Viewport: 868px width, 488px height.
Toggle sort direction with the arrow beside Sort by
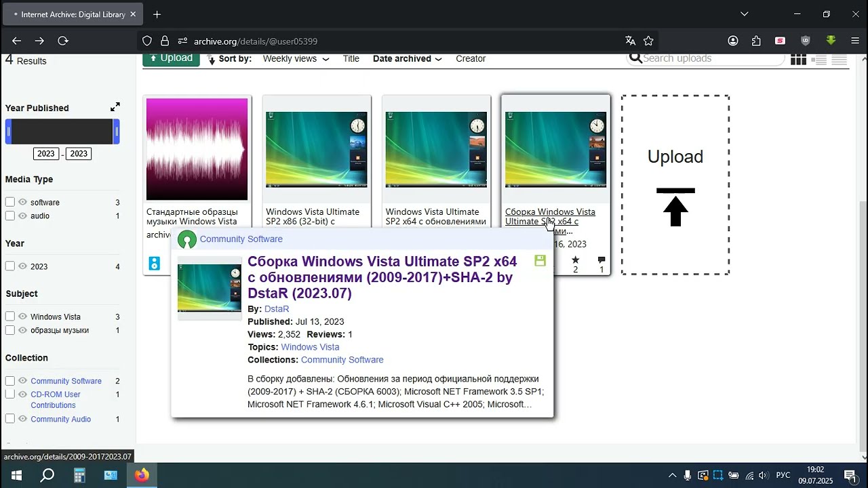(x=212, y=60)
